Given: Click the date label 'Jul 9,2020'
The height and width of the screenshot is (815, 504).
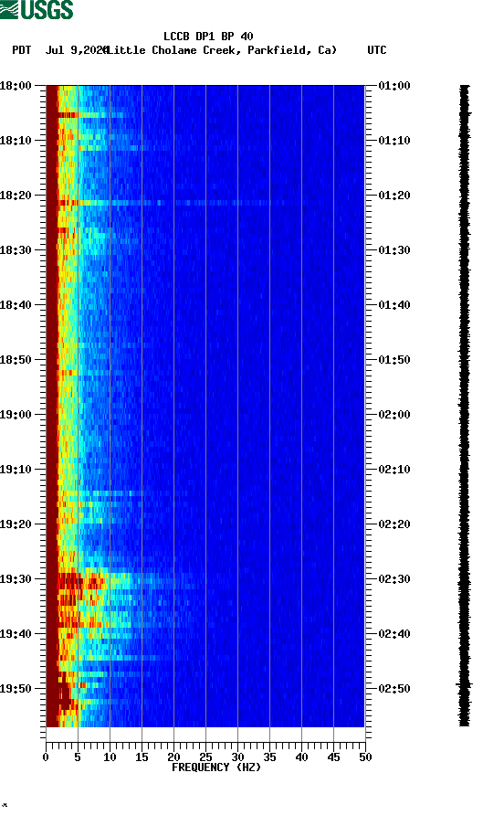Looking at the screenshot, I should [x=77, y=50].
